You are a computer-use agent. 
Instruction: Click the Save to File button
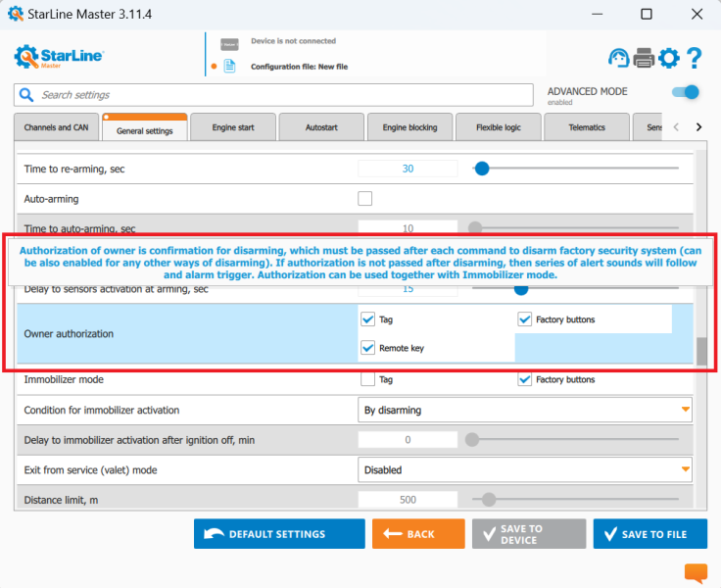(649, 534)
